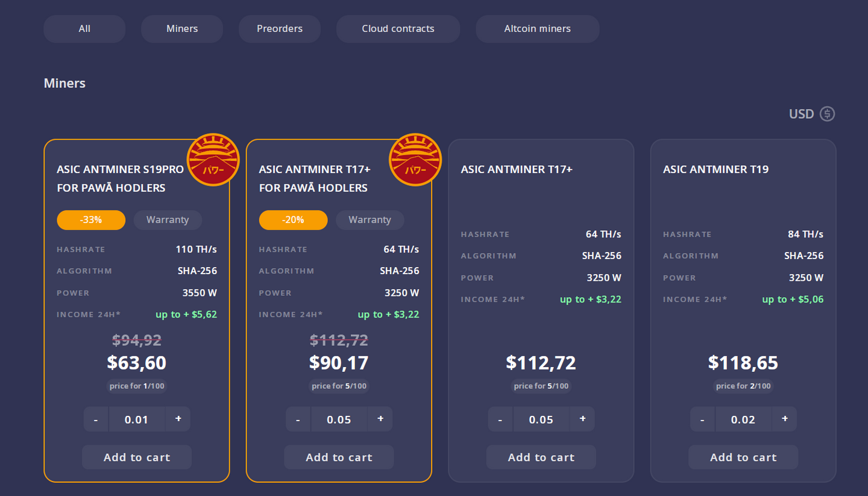868x496 pixels.
Task: Add the Antminer S19PRO to cart
Action: pyautogui.click(x=136, y=457)
